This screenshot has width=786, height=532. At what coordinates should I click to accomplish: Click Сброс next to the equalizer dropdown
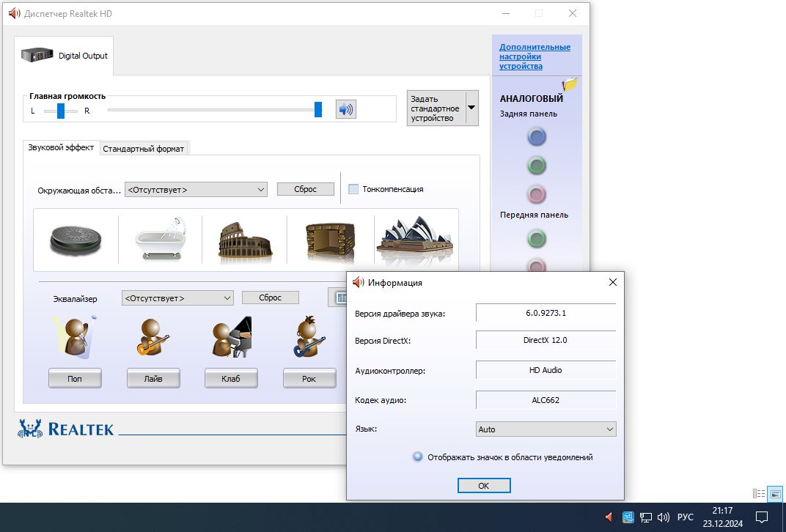click(270, 298)
